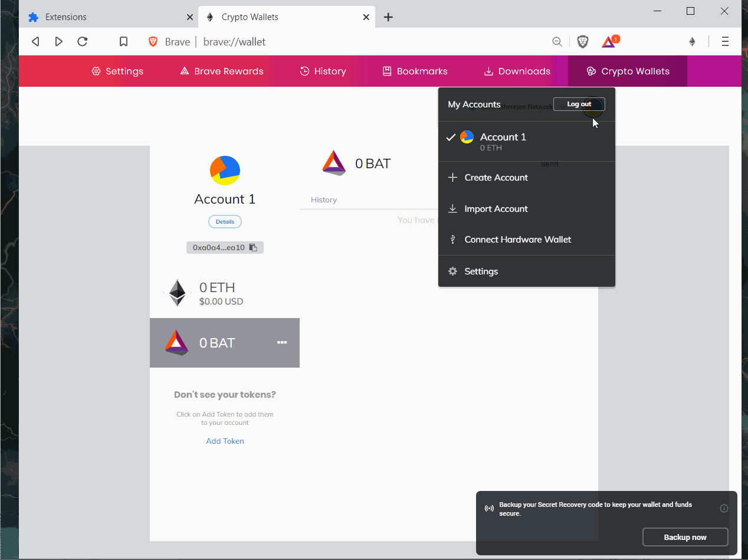Click the gear icon in accounts menu
Image resolution: width=748 pixels, height=560 pixels.
(453, 271)
